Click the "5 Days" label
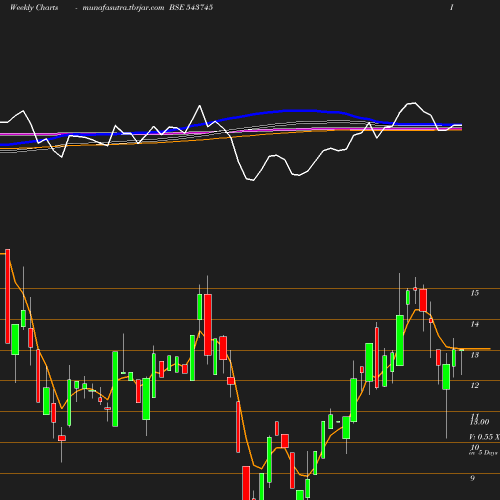Screen dimensions: 500x500 [488, 453]
